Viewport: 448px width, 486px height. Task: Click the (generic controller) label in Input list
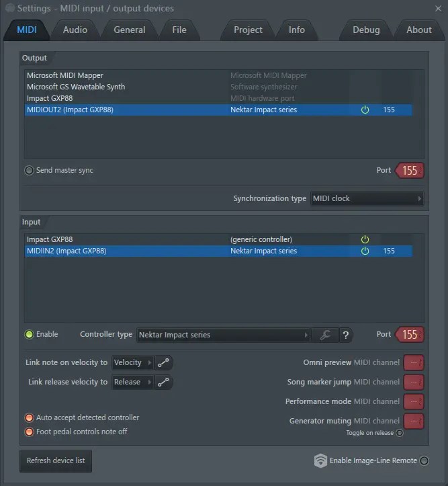pos(261,239)
